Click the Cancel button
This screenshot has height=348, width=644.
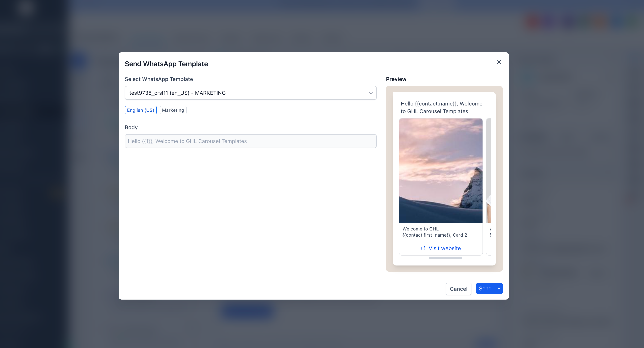click(458, 289)
